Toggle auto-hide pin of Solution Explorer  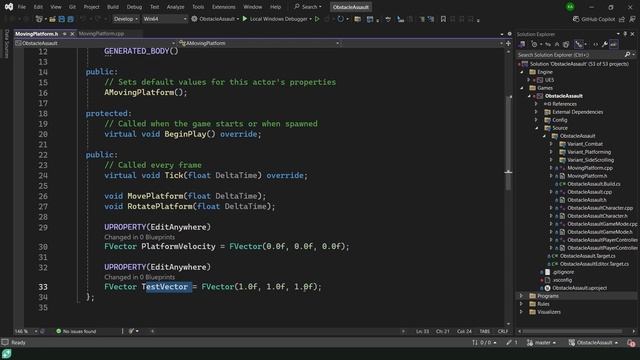pyautogui.click(x=625, y=34)
